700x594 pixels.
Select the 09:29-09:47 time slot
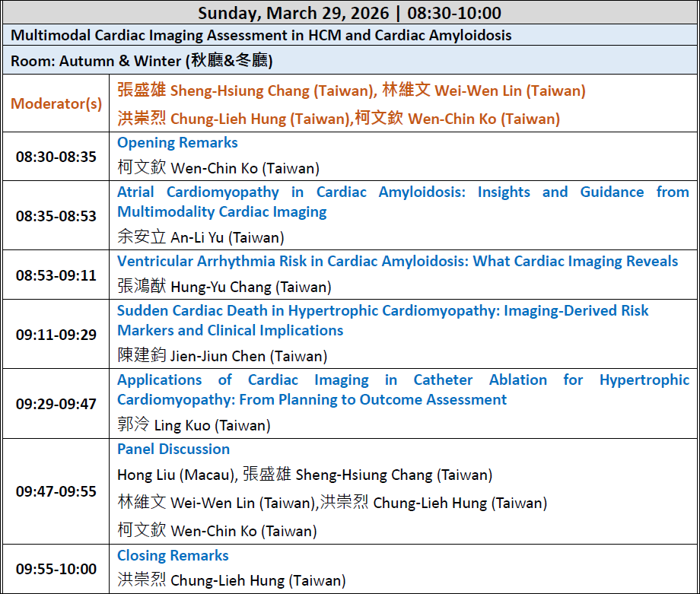[x=56, y=404]
